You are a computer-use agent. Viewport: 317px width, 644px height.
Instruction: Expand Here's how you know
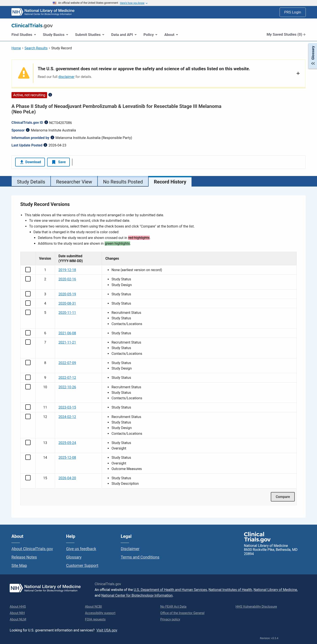(134, 3)
